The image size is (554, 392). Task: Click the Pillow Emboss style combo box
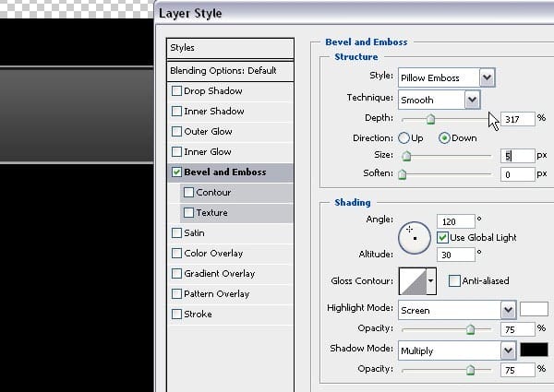(447, 77)
